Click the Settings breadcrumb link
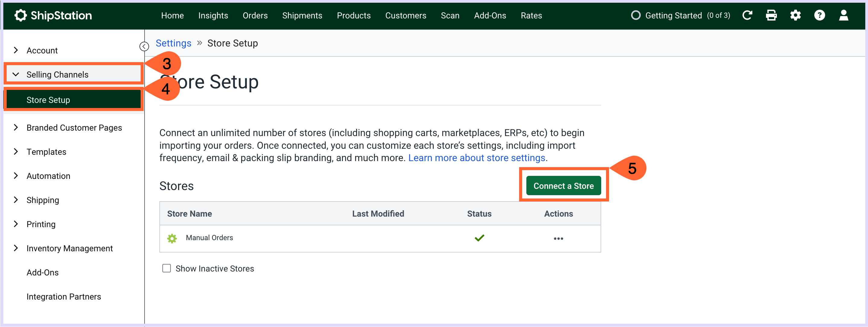Screen dimensions: 868x327 pyautogui.click(x=173, y=43)
